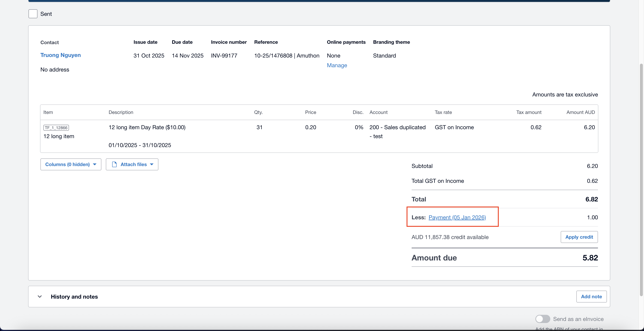Tick the Sent checkbox
The image size is (644, 331).
coord(33,14)
